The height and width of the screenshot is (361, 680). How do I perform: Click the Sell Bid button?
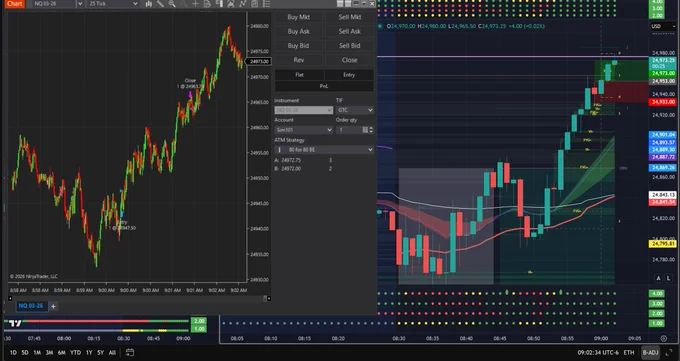click(350, 46)
